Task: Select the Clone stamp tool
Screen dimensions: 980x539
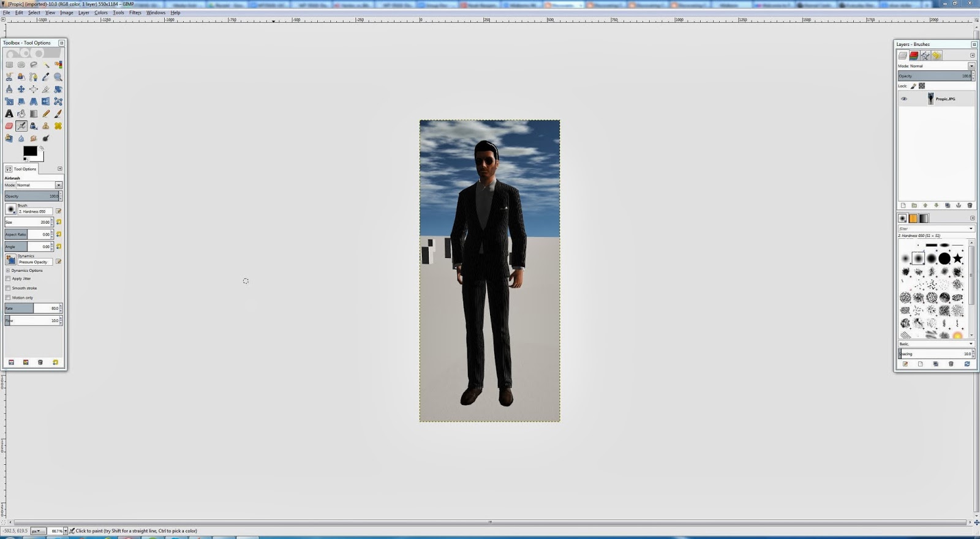Action: tap(46, 126)
